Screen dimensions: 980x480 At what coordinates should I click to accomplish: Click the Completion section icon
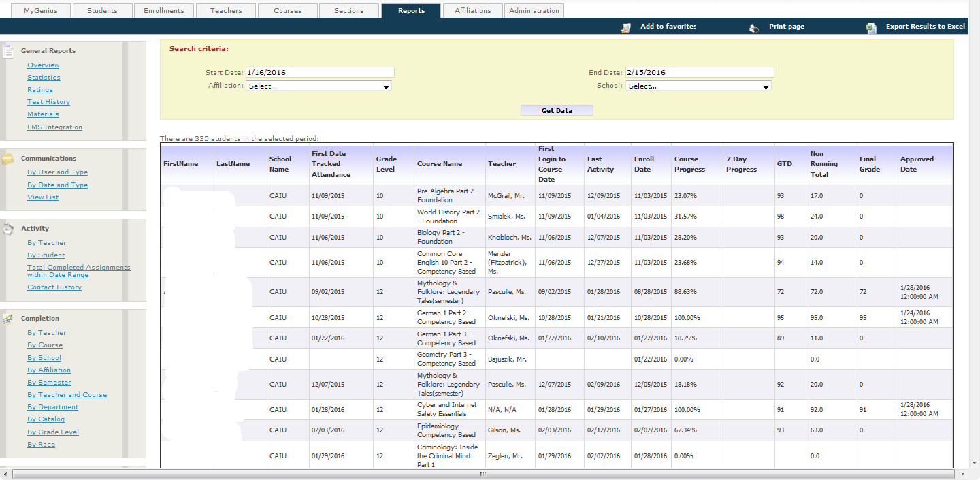(x=8, y=318)
